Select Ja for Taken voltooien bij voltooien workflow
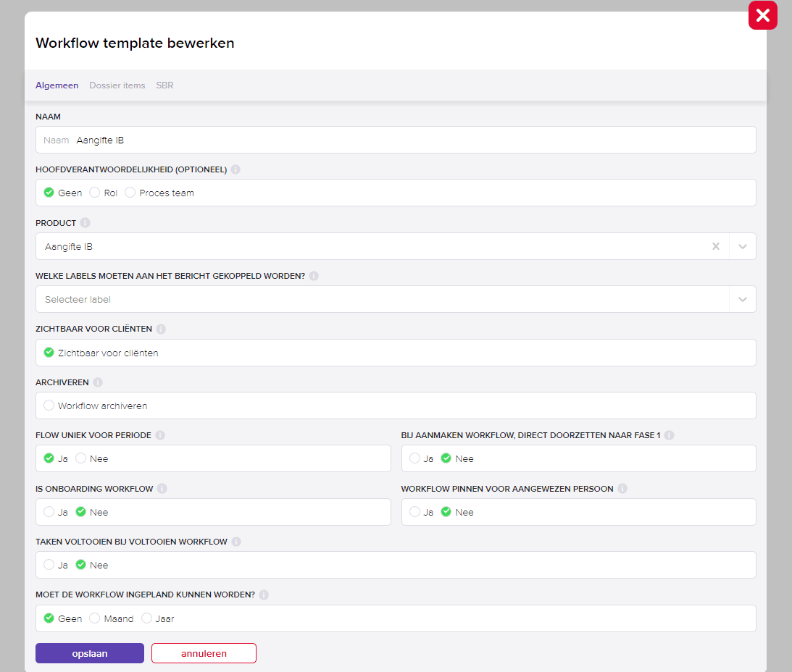The height and width of the screenshot is (672, 792). [x=49, y=565]
